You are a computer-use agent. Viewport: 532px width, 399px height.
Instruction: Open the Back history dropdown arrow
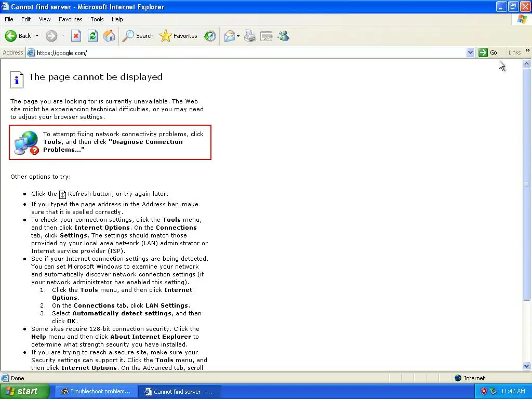click(x=37, y=36)
